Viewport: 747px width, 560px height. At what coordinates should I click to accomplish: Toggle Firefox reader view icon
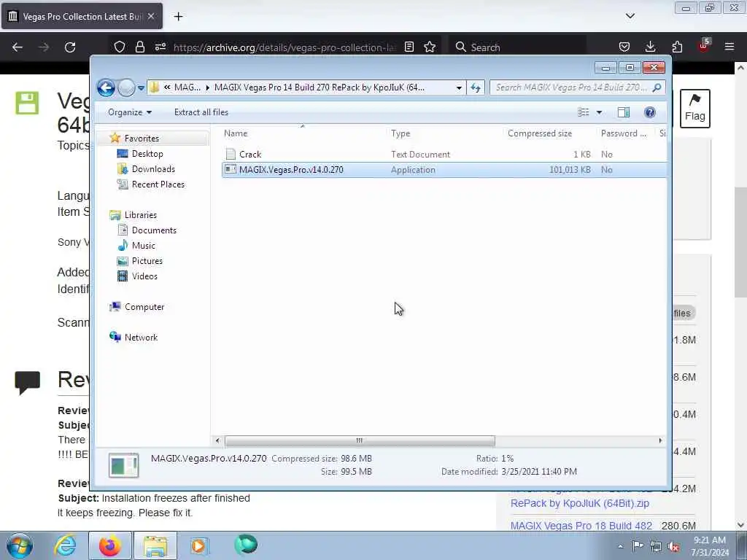(x=409, y=47)
